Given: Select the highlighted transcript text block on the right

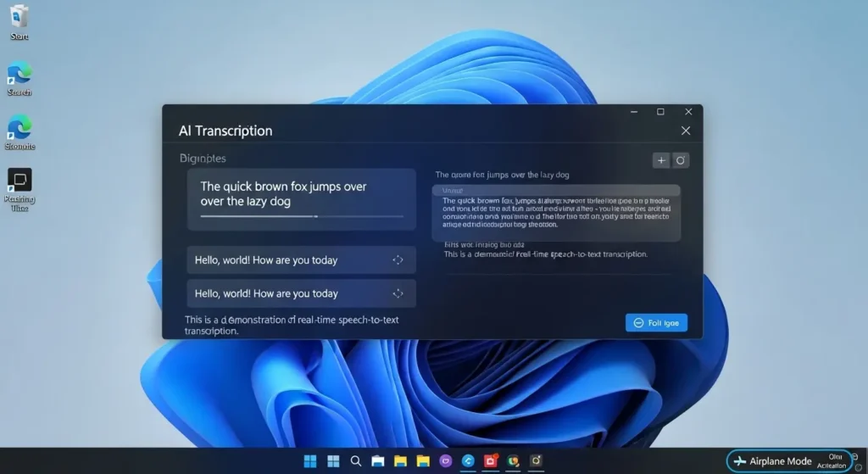Looking at the screenshot, I should [555, 212].
